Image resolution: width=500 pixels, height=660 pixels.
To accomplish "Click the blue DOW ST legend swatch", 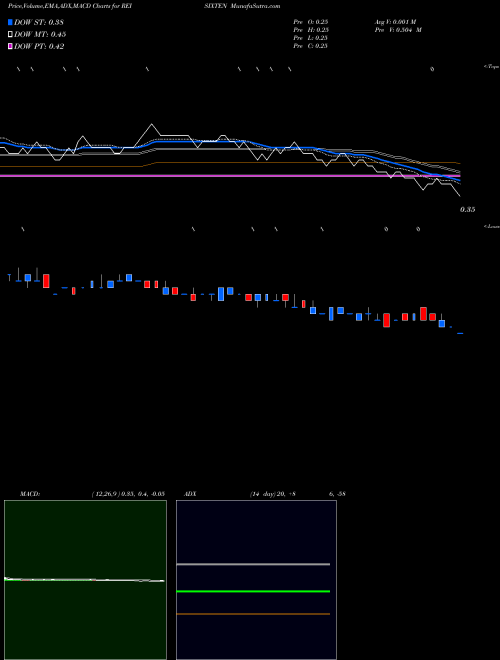I will click(x=10, y=22).
